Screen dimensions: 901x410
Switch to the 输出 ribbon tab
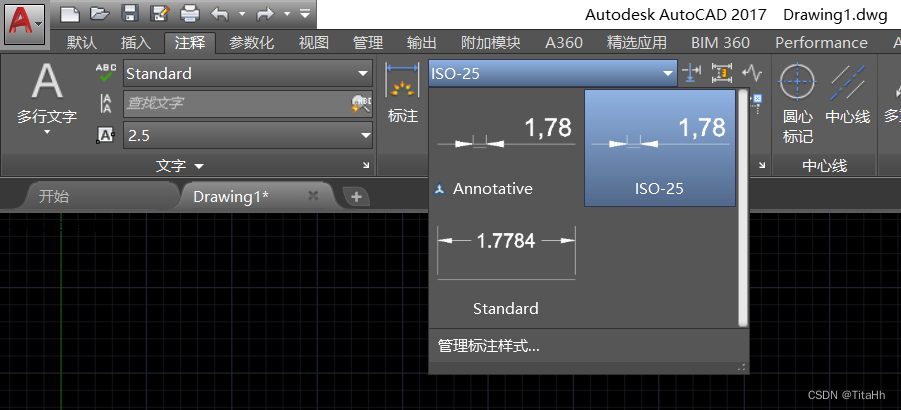click(422, 42)
